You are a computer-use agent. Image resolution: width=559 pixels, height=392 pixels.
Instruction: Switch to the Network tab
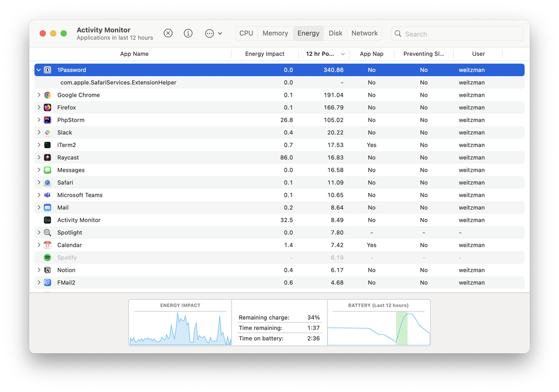[364, 33]
